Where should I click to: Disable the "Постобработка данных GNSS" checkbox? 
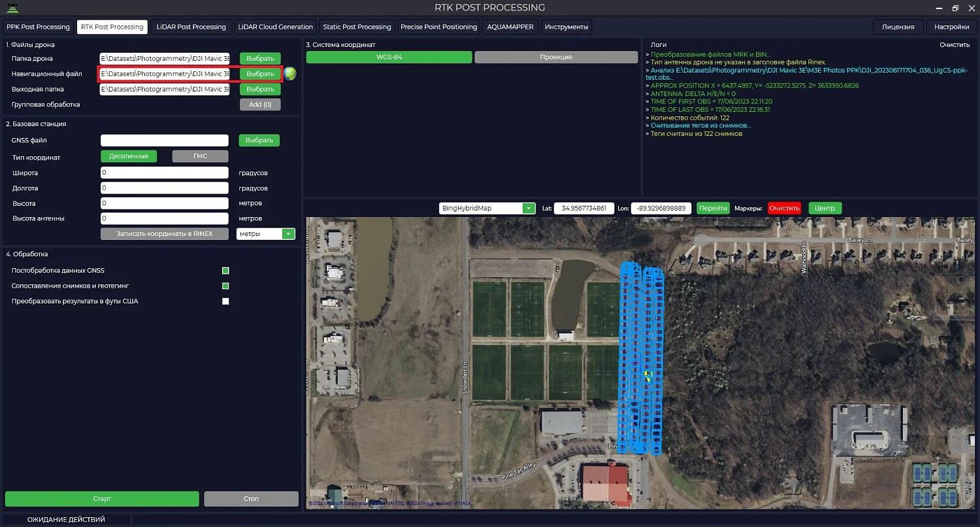(x=225, y=270)
